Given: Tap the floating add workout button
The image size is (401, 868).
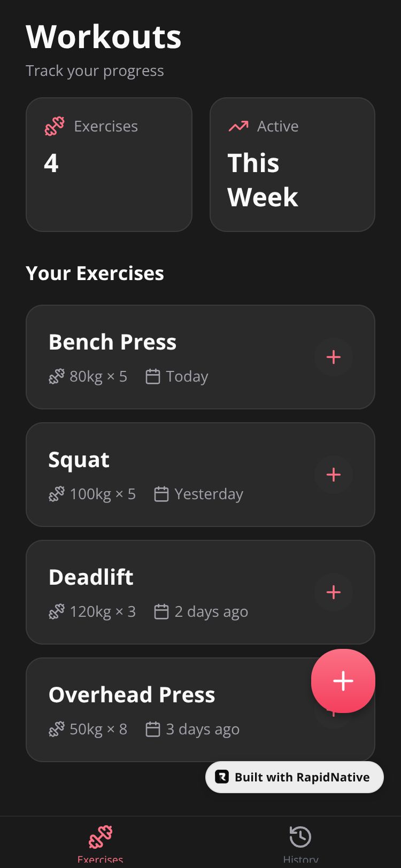Looking at the screenshot, I should [x=343, y=680].
